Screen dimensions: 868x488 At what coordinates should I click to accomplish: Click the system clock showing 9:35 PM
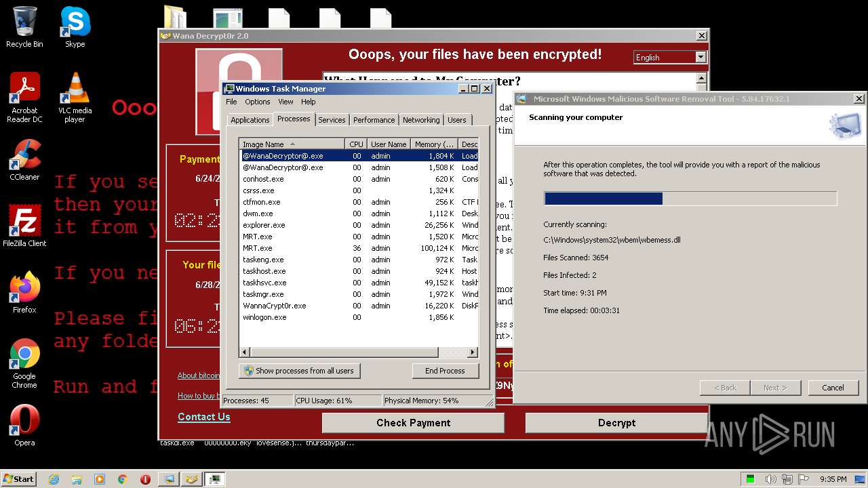click(x=833, y=479)
